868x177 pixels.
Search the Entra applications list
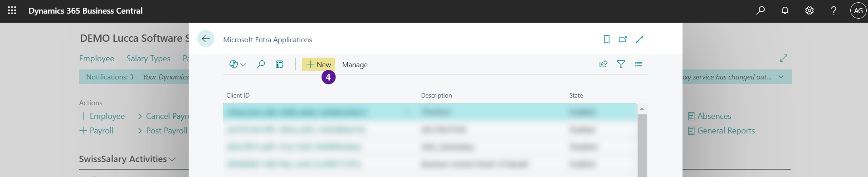click(x=261, y=64)
